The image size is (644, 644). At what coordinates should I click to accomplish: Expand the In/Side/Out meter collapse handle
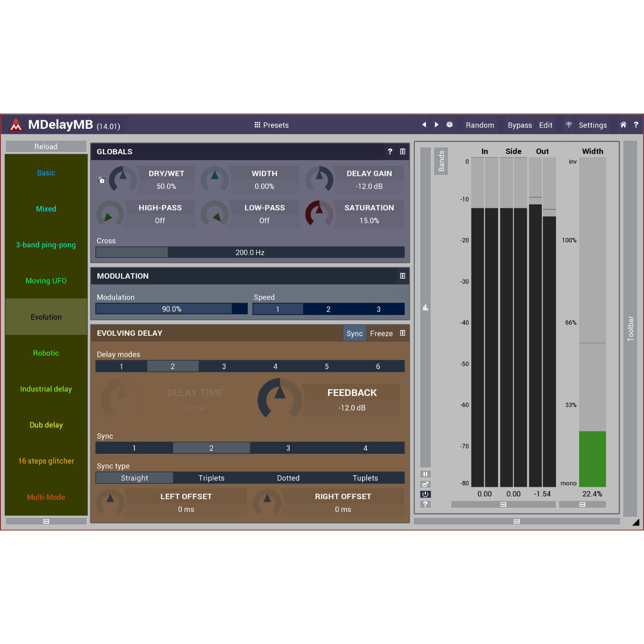pyautogui.click(x=503, y=504)
